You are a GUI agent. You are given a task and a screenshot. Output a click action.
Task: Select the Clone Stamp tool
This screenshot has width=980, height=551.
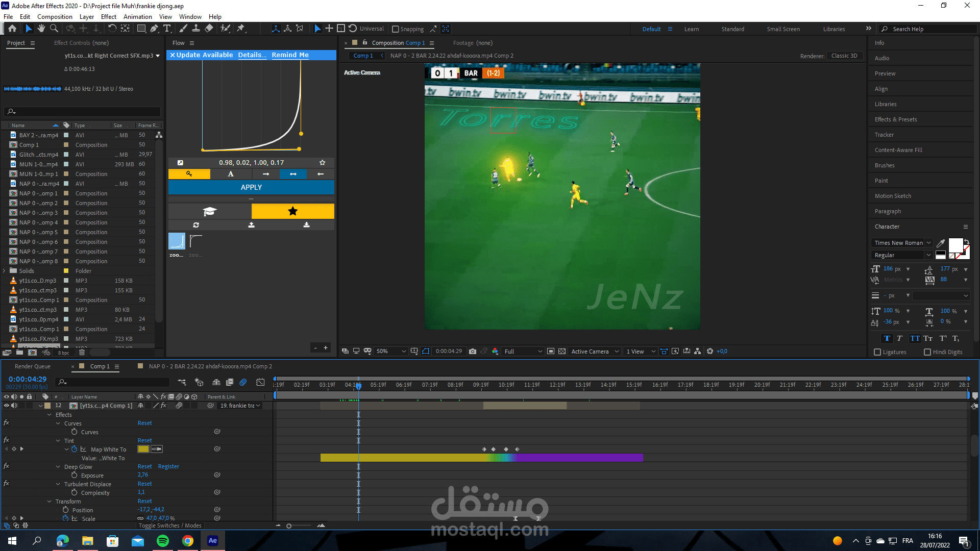pyautogui.click(x=196, y=29)
